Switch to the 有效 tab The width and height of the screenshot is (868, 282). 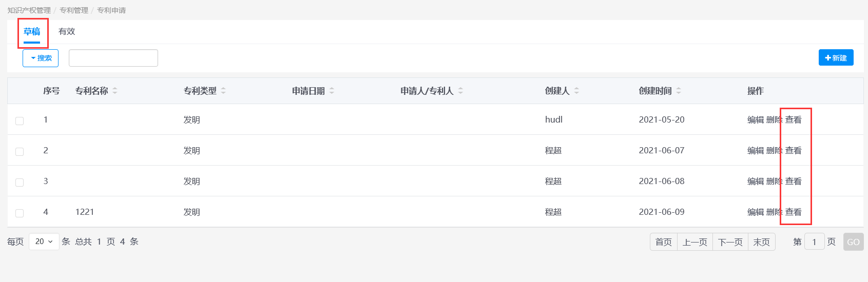67,32
